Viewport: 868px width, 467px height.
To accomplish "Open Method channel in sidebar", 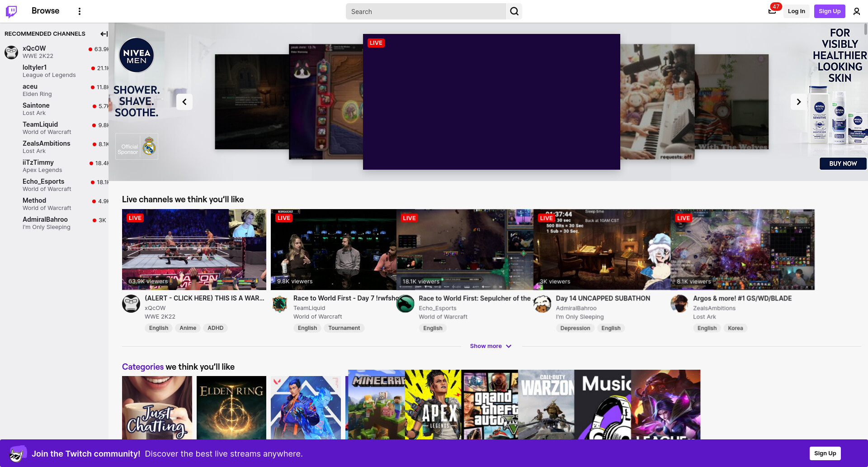I will click(x=54, y=204).
